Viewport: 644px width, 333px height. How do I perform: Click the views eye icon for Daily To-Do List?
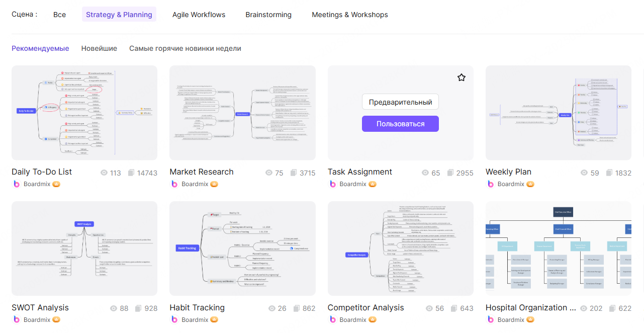[105, 173]
